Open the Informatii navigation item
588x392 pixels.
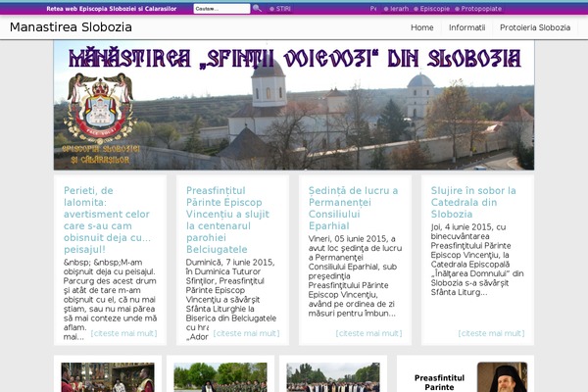coord(466,27)
